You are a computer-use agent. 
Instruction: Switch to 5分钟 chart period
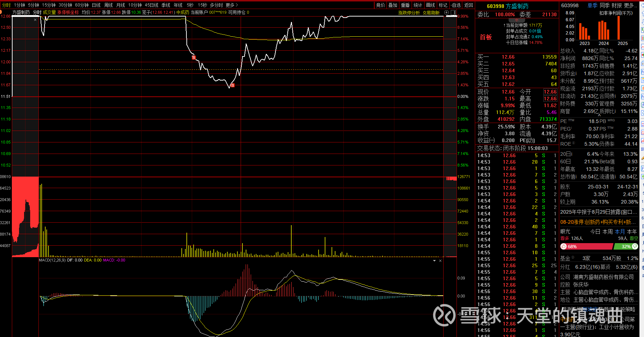(33, 5)
